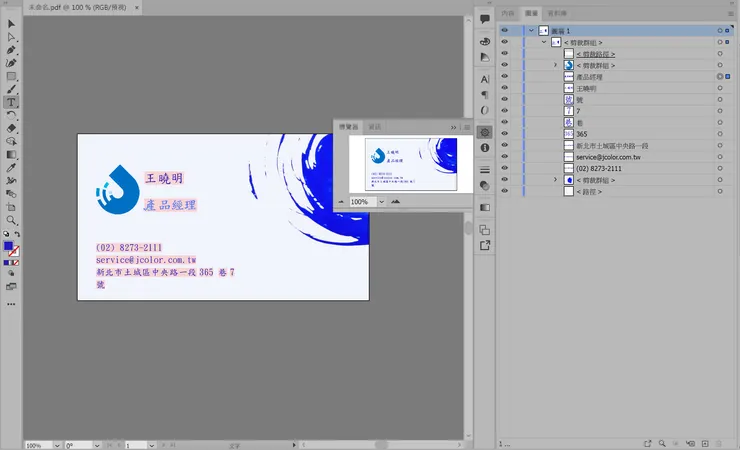Hide the 新北市土城區中央路一段 object
The image size is (740, 450).
[505, 145]
